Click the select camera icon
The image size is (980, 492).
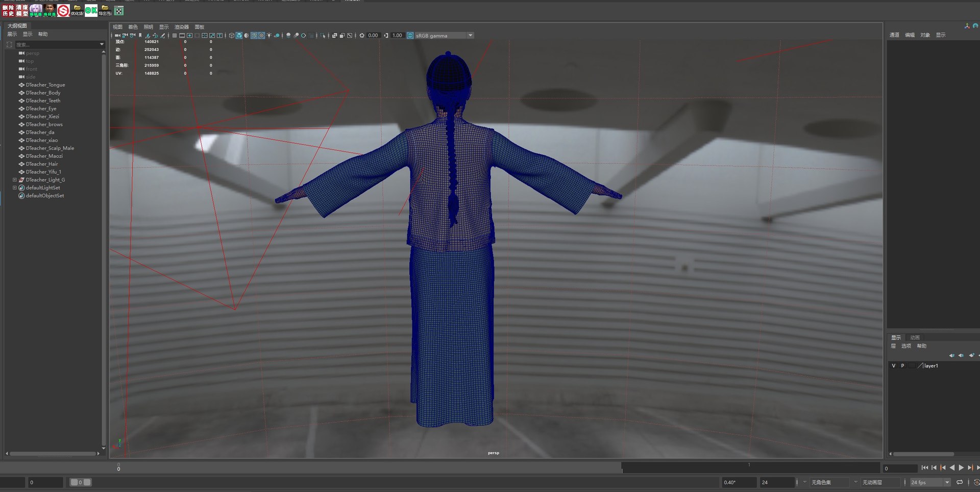(117, 36)
